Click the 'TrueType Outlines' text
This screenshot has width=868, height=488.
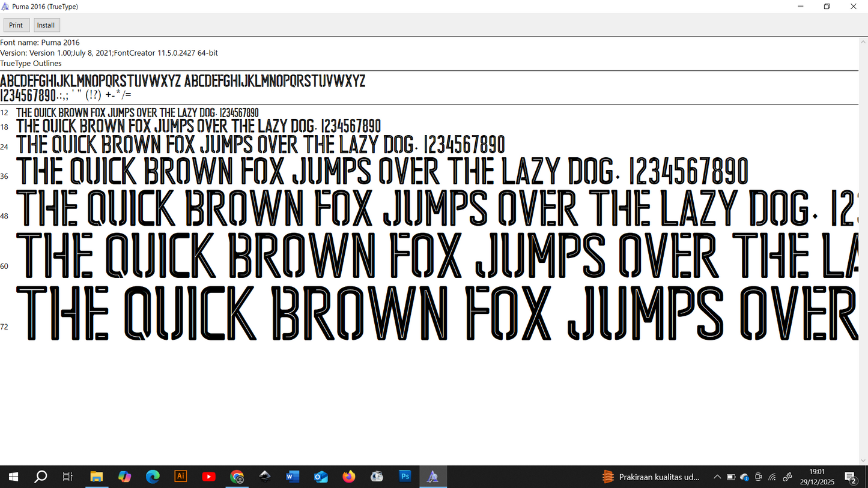31,63
